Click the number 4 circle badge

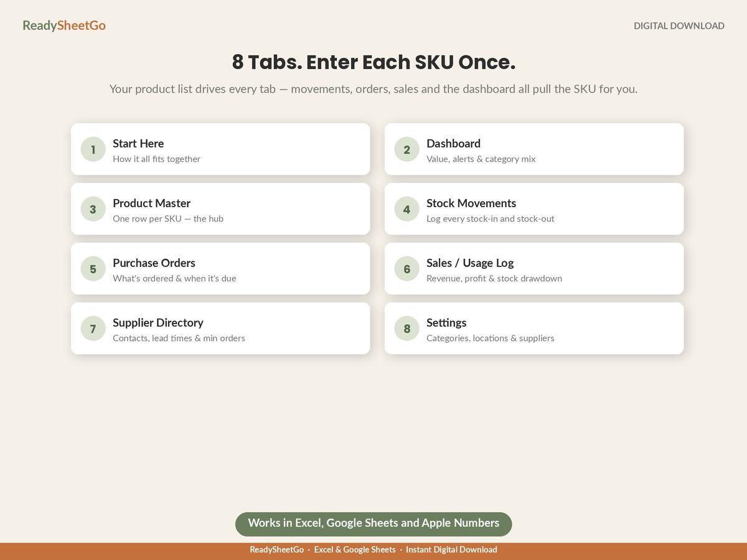pos(406,209)
